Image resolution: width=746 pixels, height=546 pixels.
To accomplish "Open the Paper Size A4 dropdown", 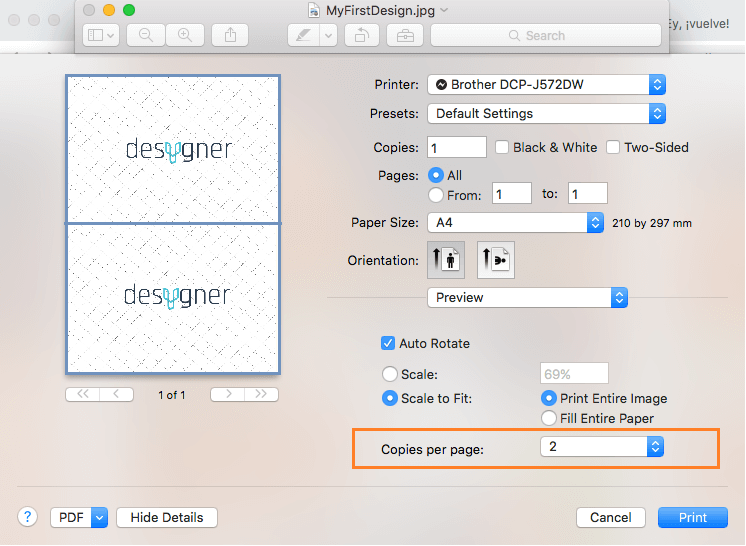I will pos(515,223).
